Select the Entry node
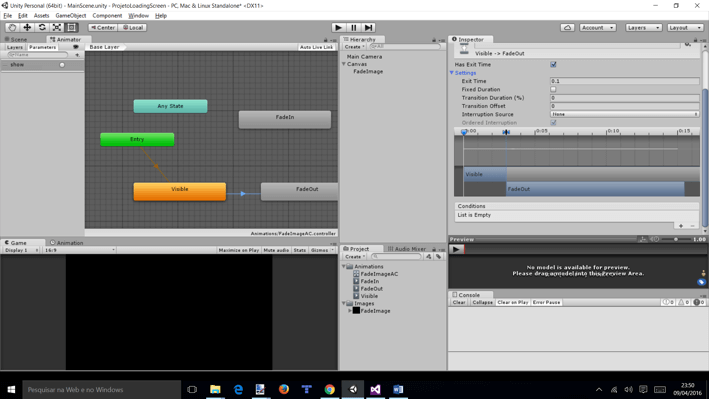 [137, 139]
